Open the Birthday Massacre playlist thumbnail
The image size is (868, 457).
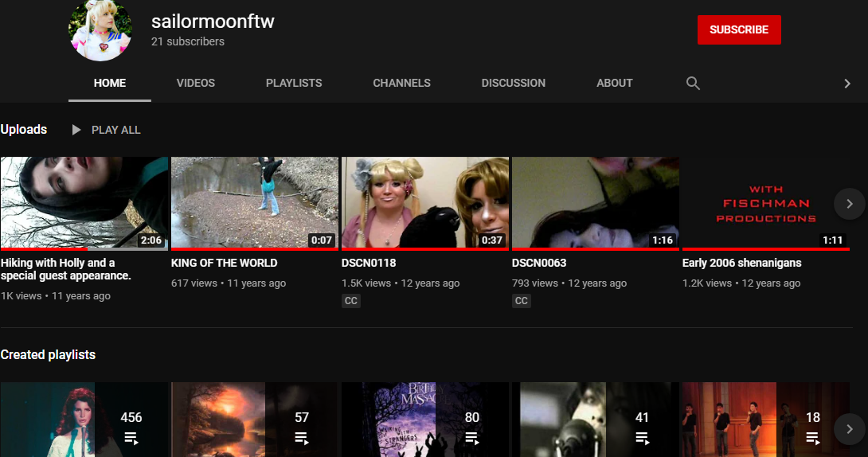425,420
